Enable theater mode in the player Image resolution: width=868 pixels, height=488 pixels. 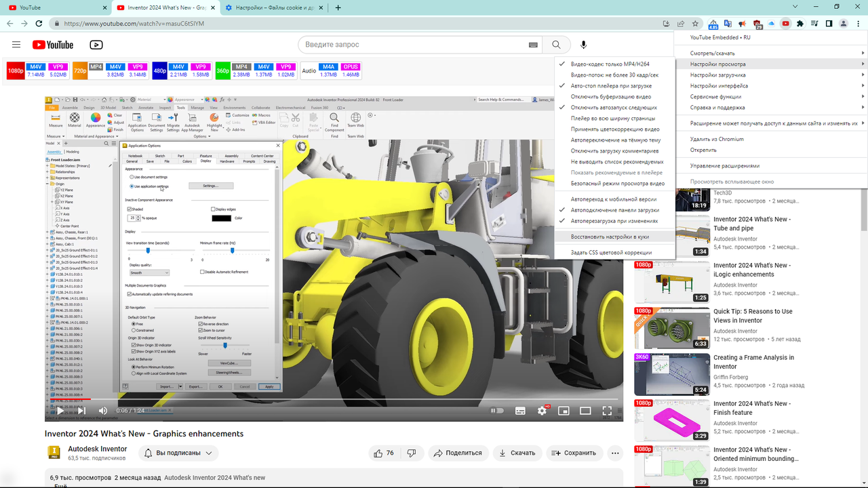(585, 410)
